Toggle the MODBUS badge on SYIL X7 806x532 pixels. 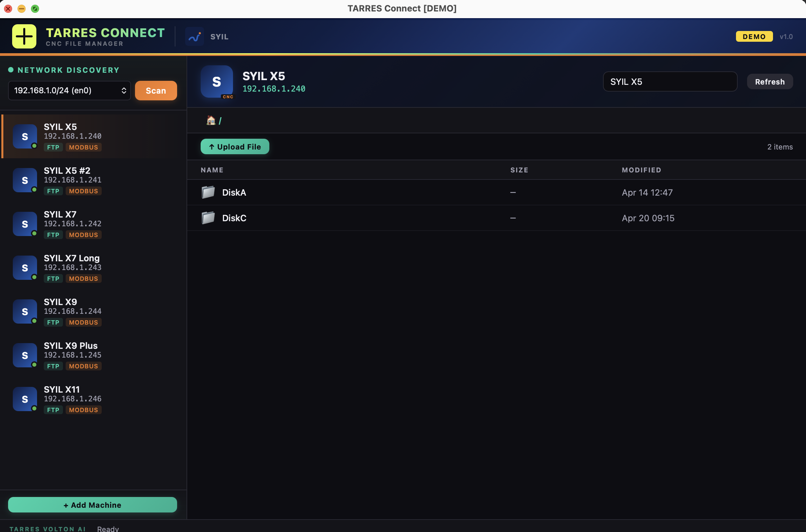83,234
